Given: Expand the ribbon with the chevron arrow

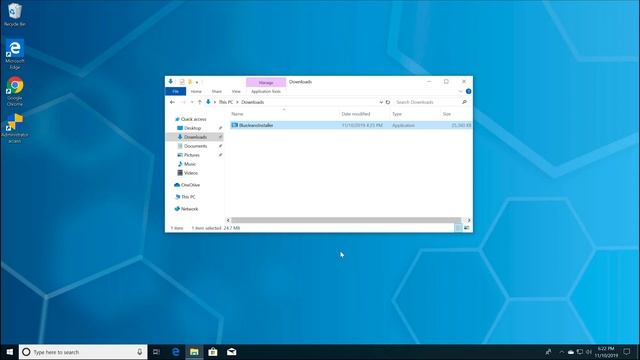Looking at the screenshot, I should [460, 91].
